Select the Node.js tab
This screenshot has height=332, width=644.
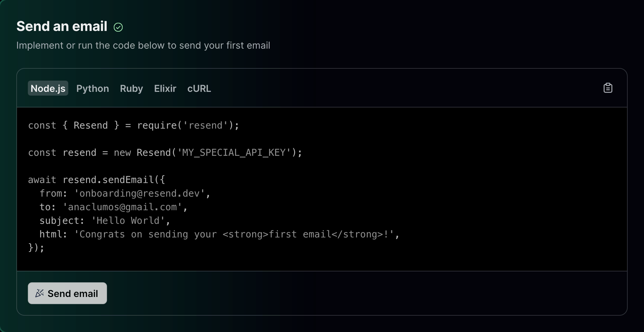[x=48, y=88]
